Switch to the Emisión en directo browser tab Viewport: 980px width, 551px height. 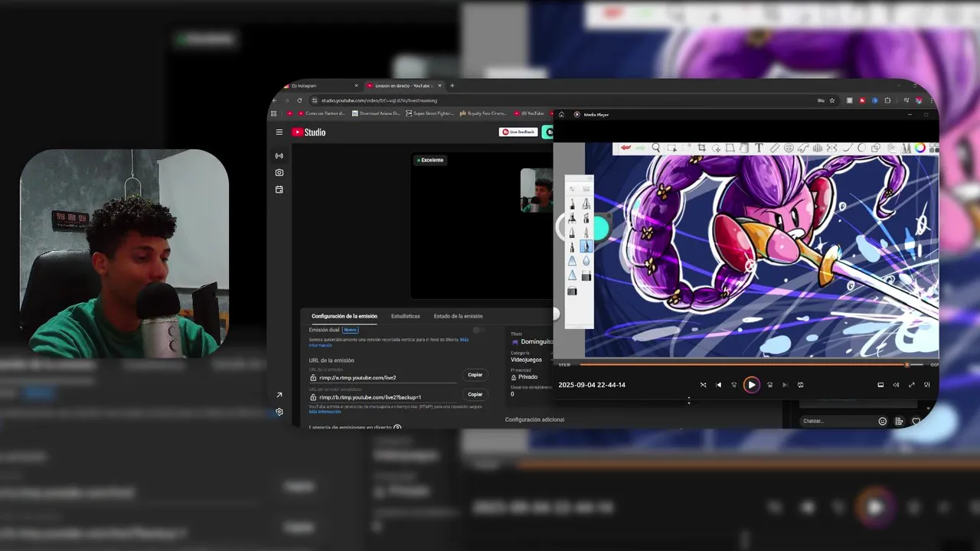point(402,86)
